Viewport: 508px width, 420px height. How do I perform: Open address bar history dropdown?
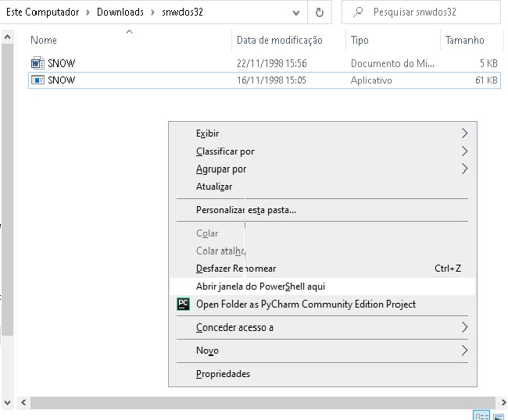point(296,12)
